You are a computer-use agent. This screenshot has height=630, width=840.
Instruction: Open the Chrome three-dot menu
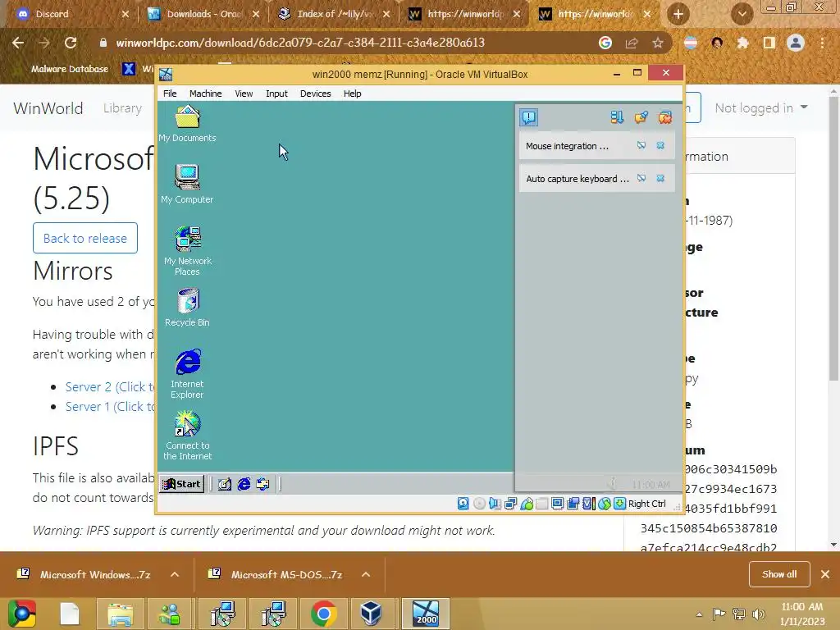pyautogui.click(x=822, y=43)
